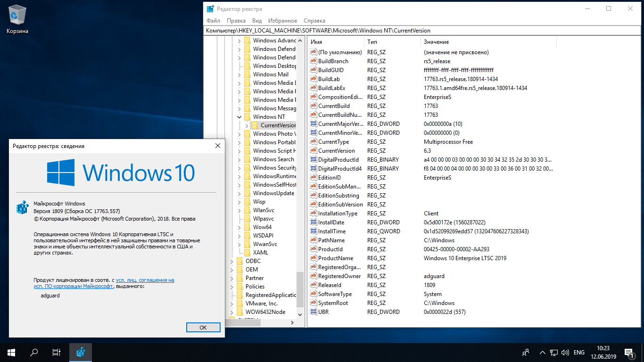Click the regedit cube icon in About dialog
The image size is (644, 362).
[23, 208]
